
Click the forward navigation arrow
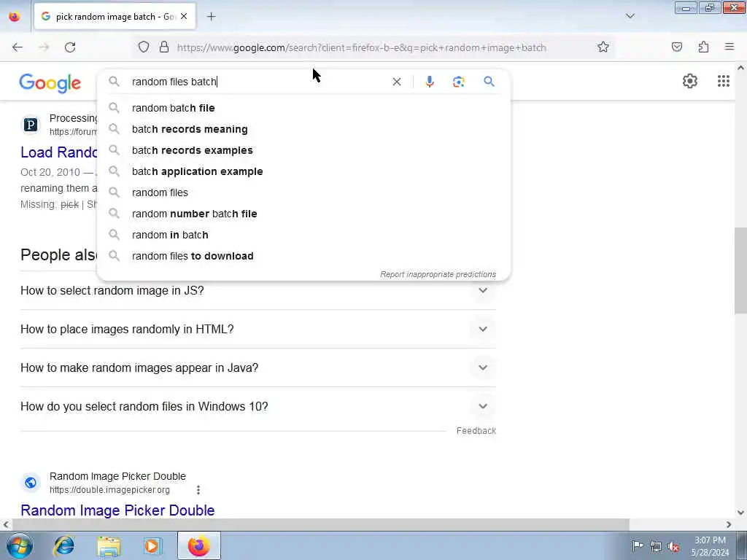pyautogui.click(x=44, y=47)
